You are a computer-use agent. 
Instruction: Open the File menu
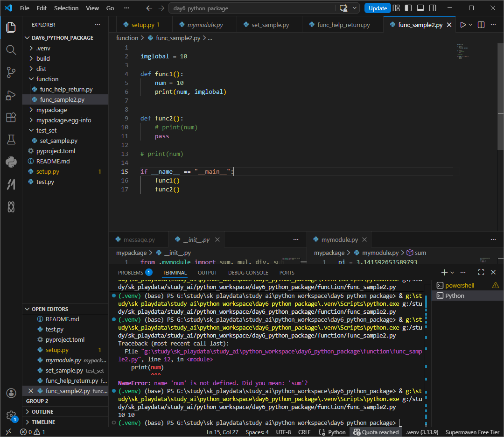24,8
